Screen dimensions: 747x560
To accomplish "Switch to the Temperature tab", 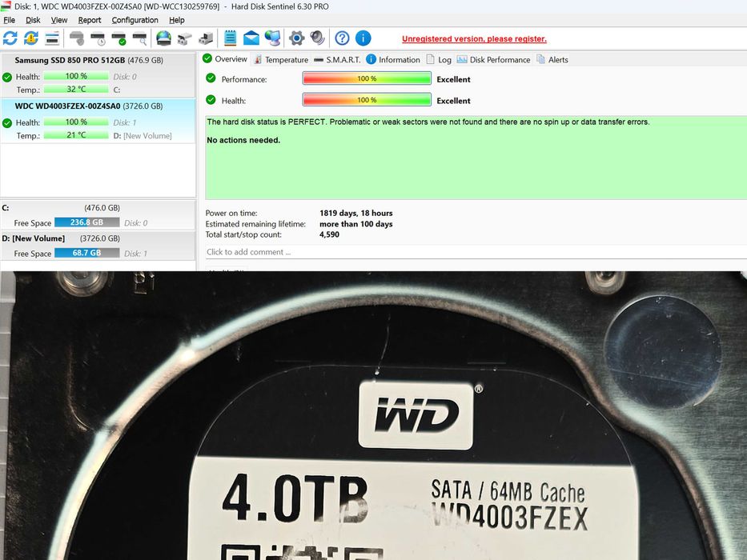I will click(x=281, y=59).
